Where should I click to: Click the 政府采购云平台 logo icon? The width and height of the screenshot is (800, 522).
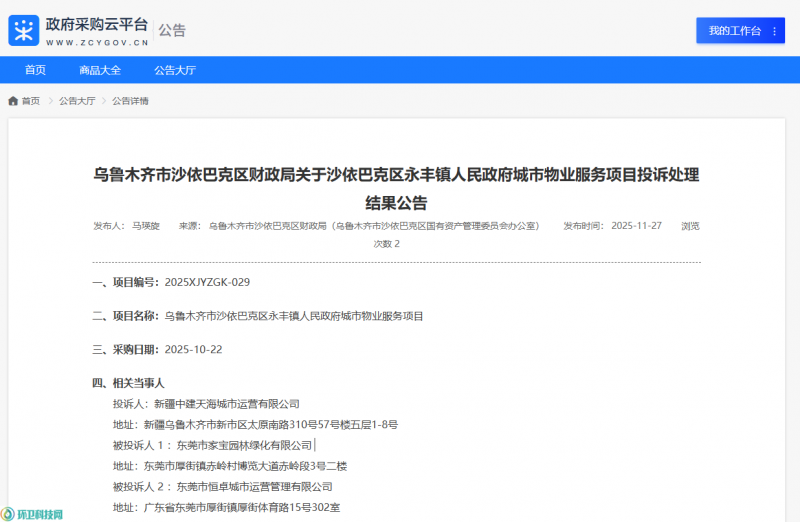(x=24, y=30)
